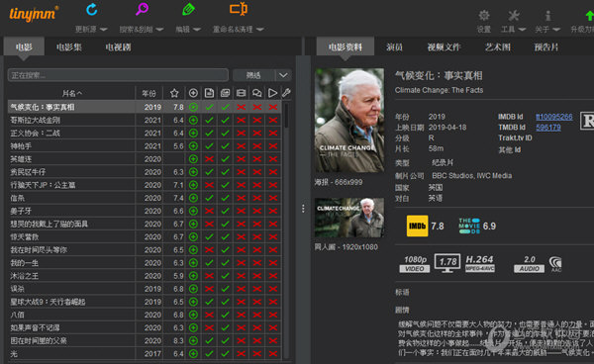Click the tools wrench icon in the top bar
The image size is (594, 364).
[x=513, y=16]
